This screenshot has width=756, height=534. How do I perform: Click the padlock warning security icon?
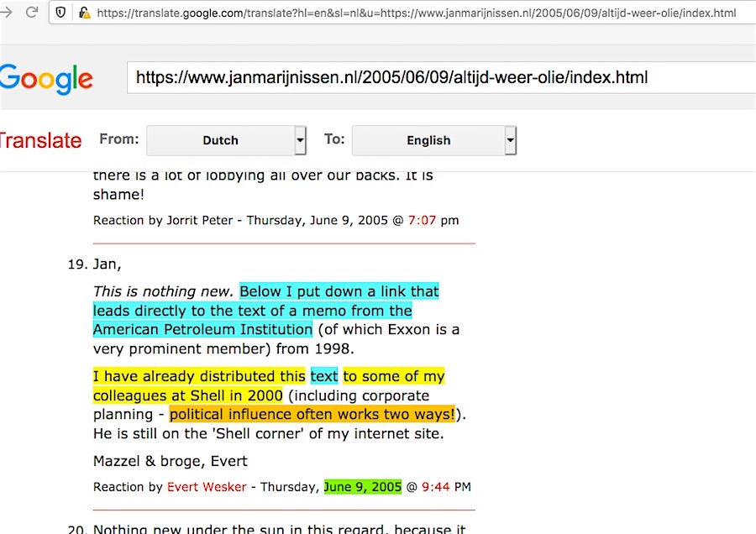[84, 13]
